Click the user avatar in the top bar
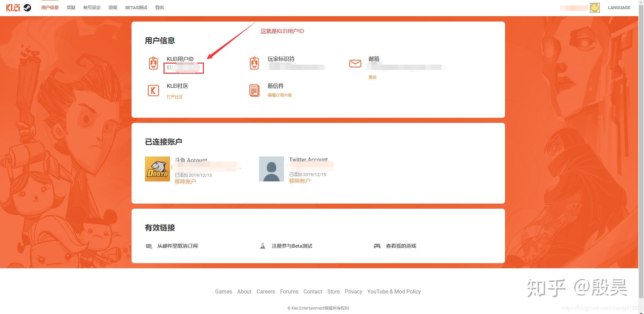 click(595, 8)
